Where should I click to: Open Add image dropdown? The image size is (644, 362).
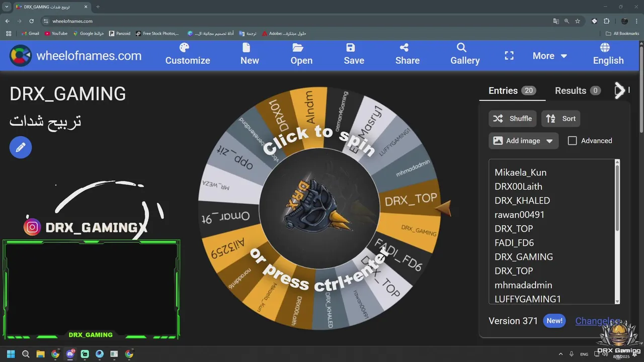coord(523,141)
